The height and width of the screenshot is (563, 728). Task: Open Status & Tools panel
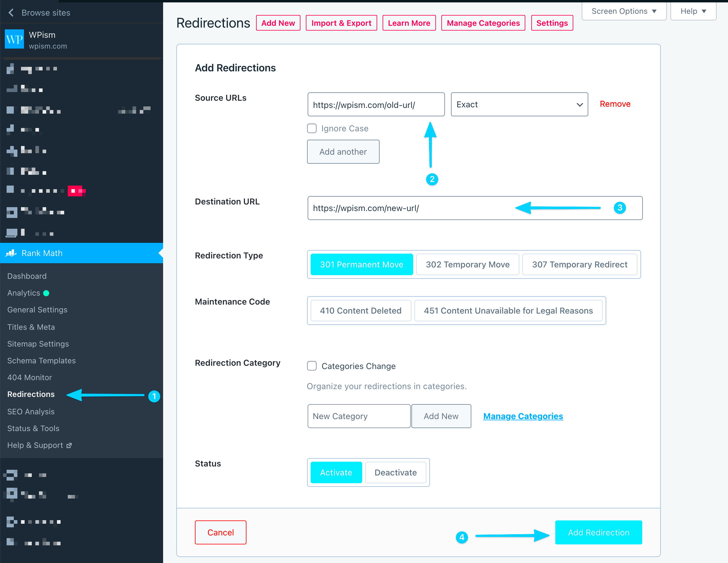(x=33, y=428)
